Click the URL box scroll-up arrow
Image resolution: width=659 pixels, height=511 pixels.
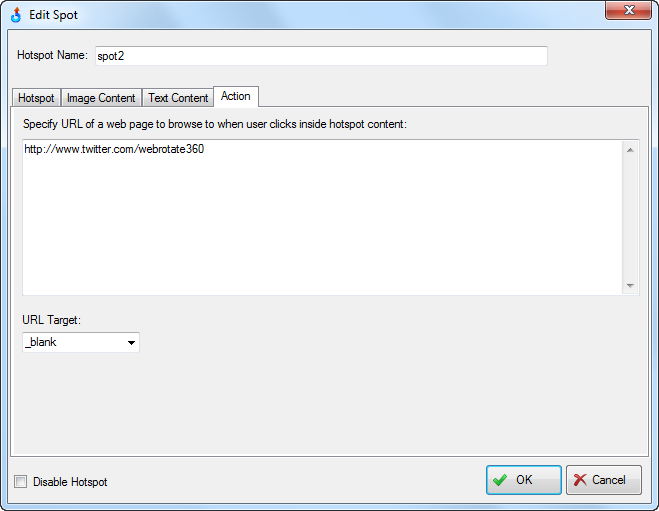[630, 150]
